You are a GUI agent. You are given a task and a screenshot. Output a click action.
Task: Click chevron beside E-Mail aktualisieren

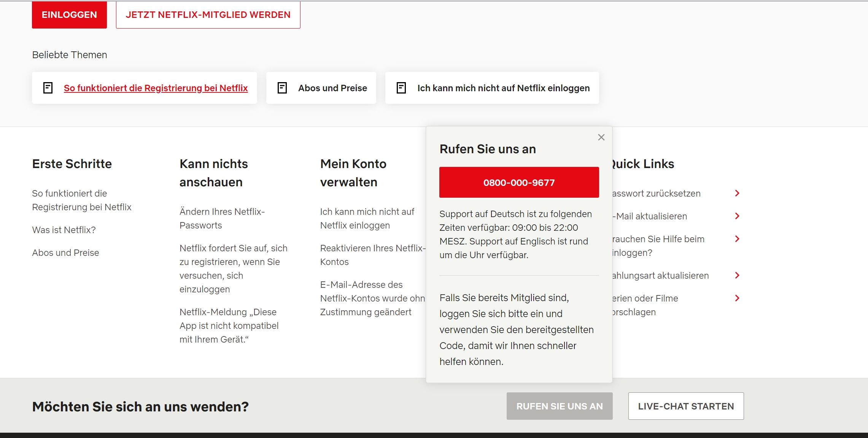pyautogui.click(x=737, y=216)
